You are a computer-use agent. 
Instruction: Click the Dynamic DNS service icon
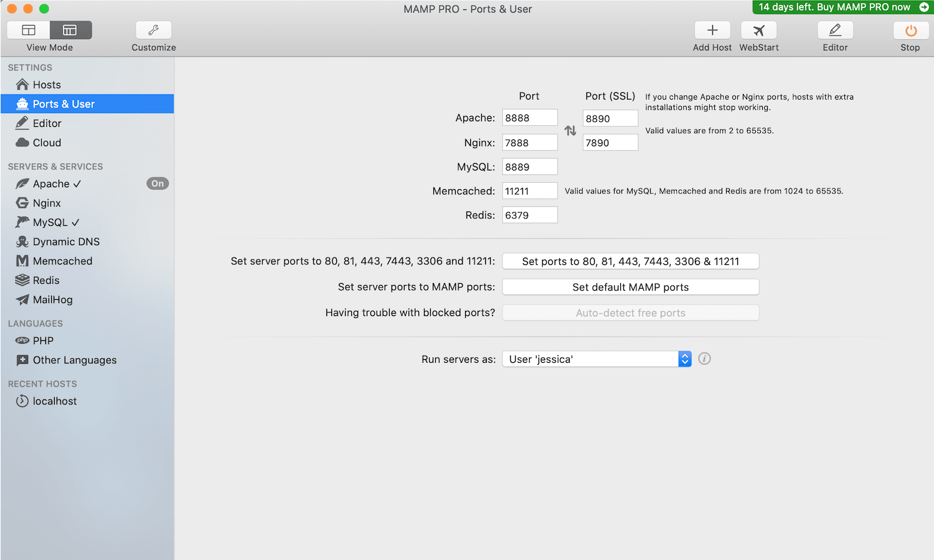click(x=23, y=241)
